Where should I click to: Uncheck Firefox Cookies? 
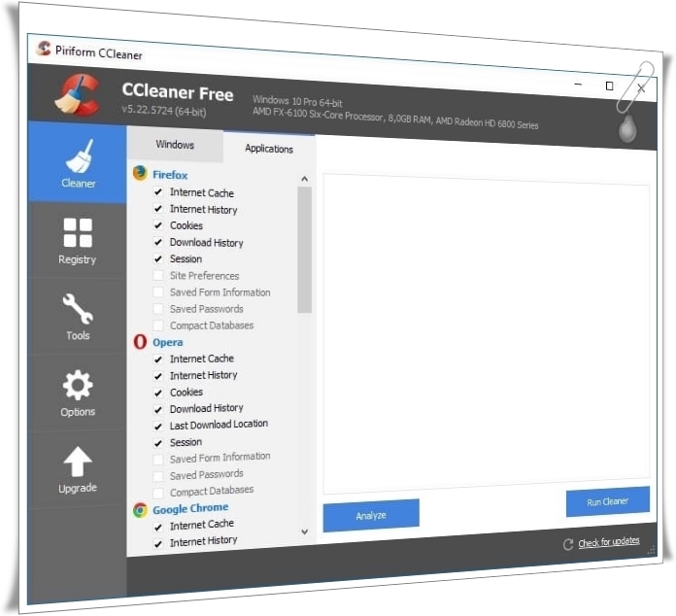158,225
